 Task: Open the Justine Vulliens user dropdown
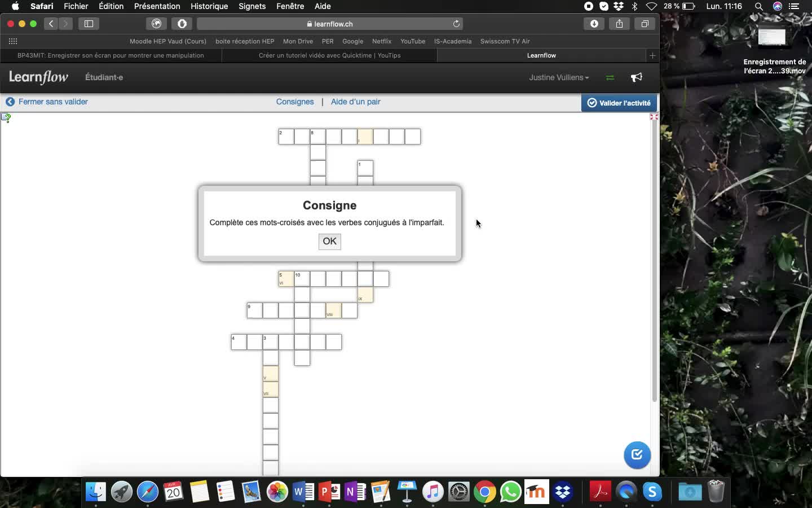pos(558,77)
